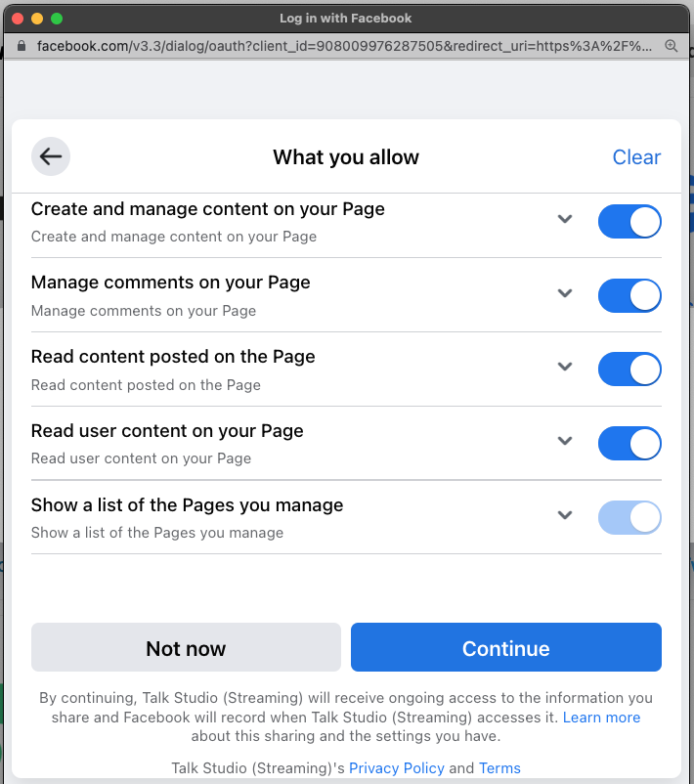Open Talk Studio's Privacy Policy link
This screenshot has width=694, height=784.
(x=396, y=768)
